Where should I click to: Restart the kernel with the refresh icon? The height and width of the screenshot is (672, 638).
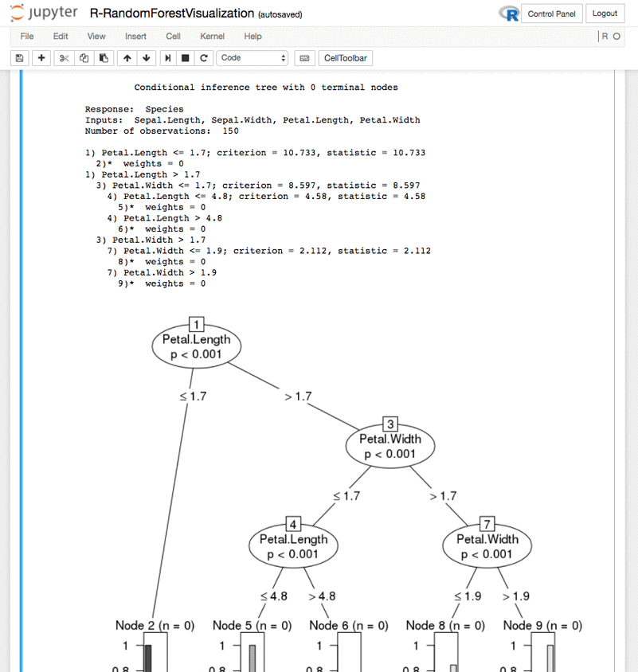(205, 57)
